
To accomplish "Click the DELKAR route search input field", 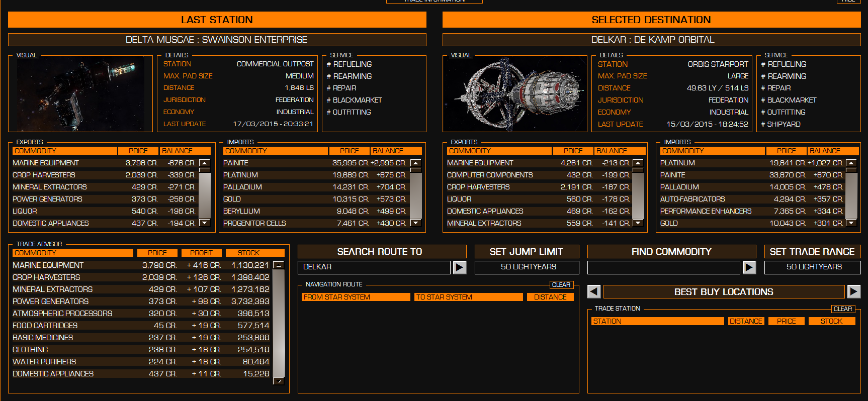I will pos(374,267).
